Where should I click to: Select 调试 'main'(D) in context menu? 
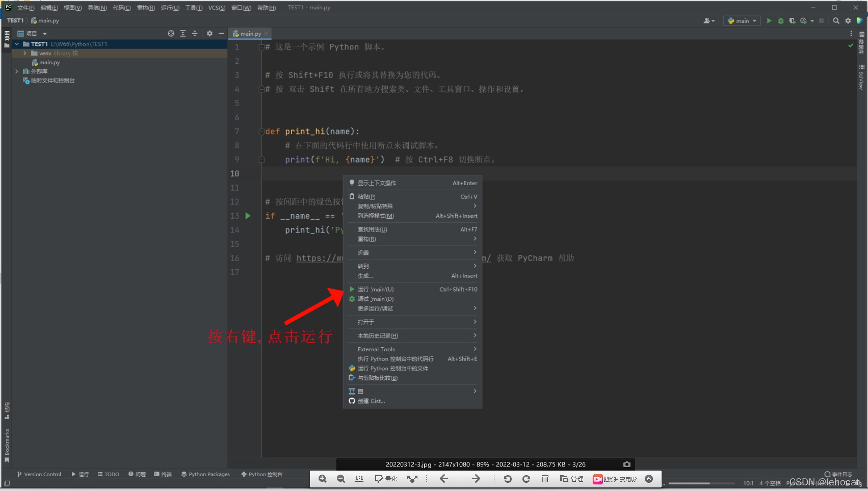click(413, 299)
